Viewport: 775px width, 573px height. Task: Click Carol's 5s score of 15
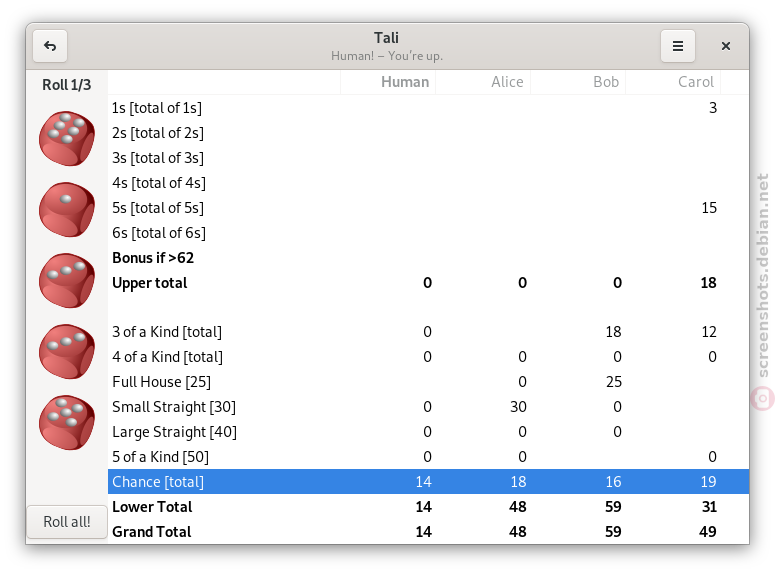(709, 208)
